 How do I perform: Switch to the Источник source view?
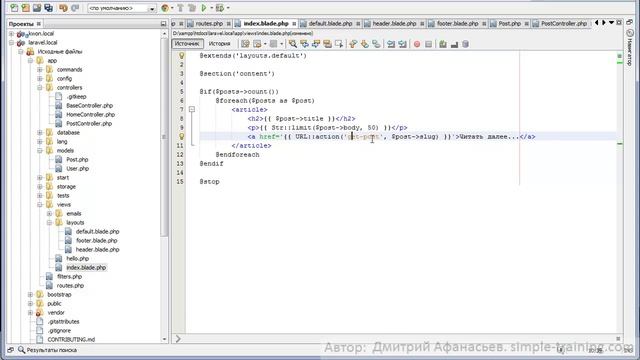click(187, 44)
